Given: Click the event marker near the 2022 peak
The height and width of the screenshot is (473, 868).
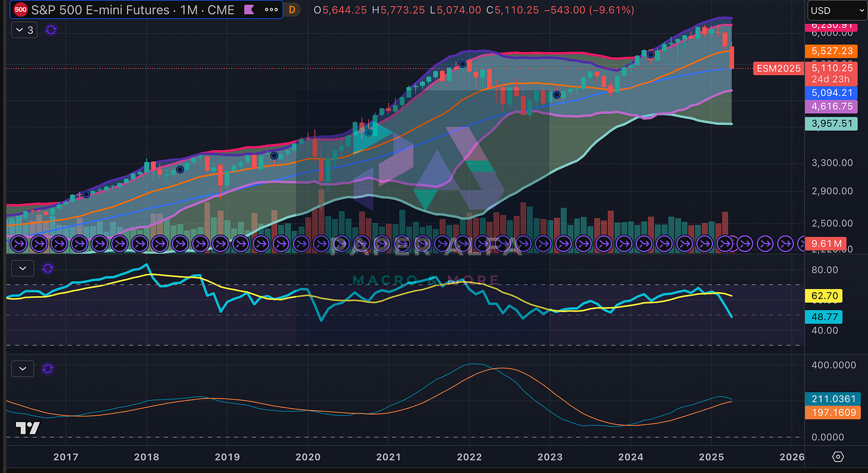Looking at the screenshot, I should pyautogui.click(x=462, y=64).
